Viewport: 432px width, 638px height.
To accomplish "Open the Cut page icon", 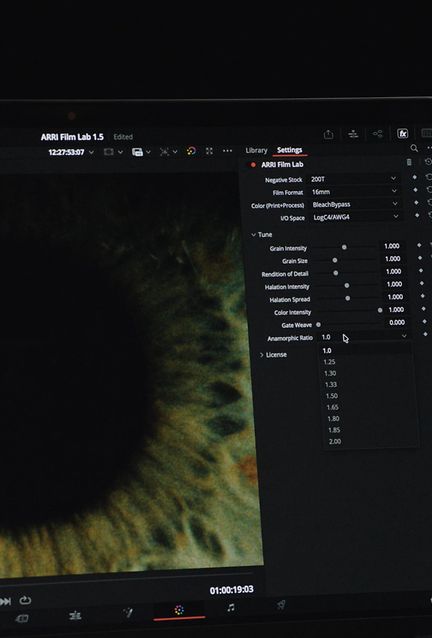I will click(22, 618).
